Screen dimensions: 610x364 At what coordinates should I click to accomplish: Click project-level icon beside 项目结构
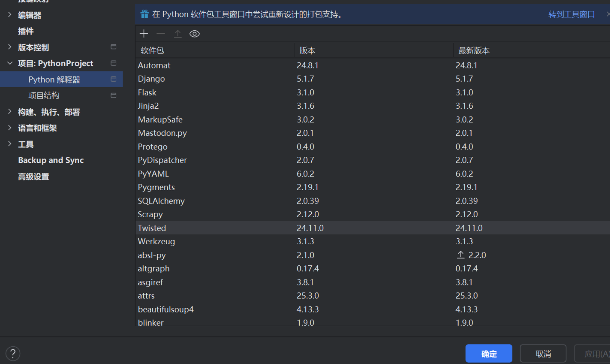tap(113, 96)
